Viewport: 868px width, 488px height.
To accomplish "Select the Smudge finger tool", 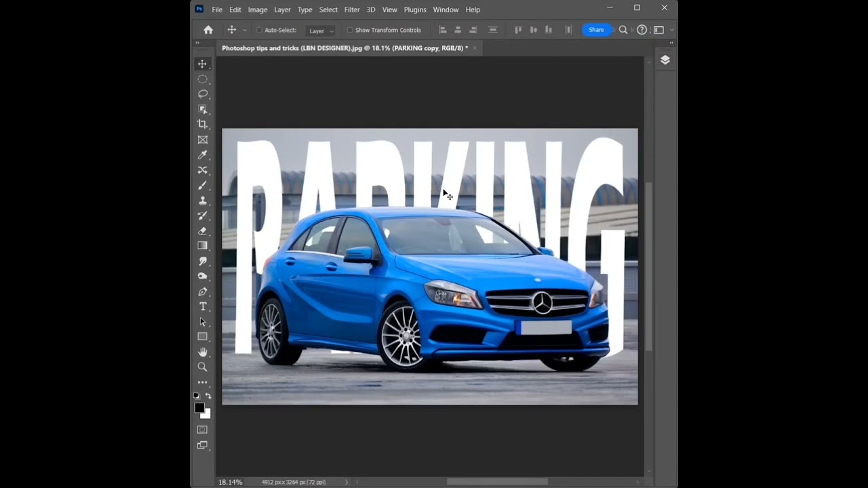I will click(202, 261).
